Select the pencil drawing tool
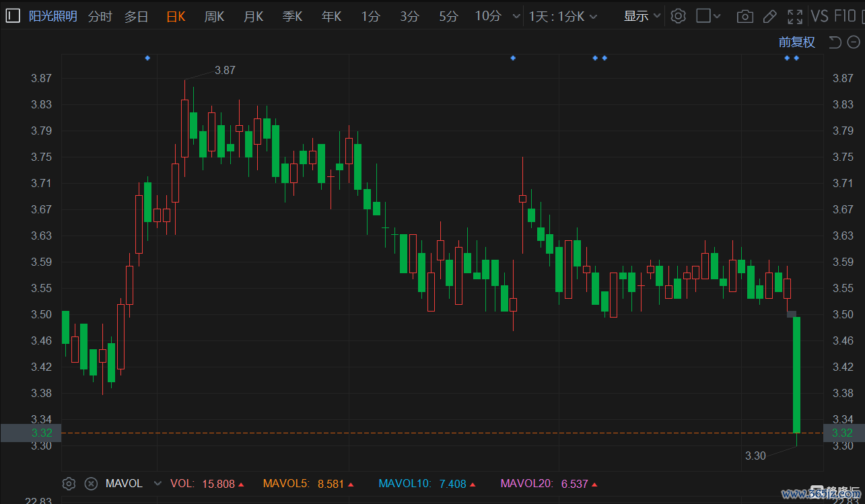The width and height of the screenshot is (865, 504). tap(770, 16)
